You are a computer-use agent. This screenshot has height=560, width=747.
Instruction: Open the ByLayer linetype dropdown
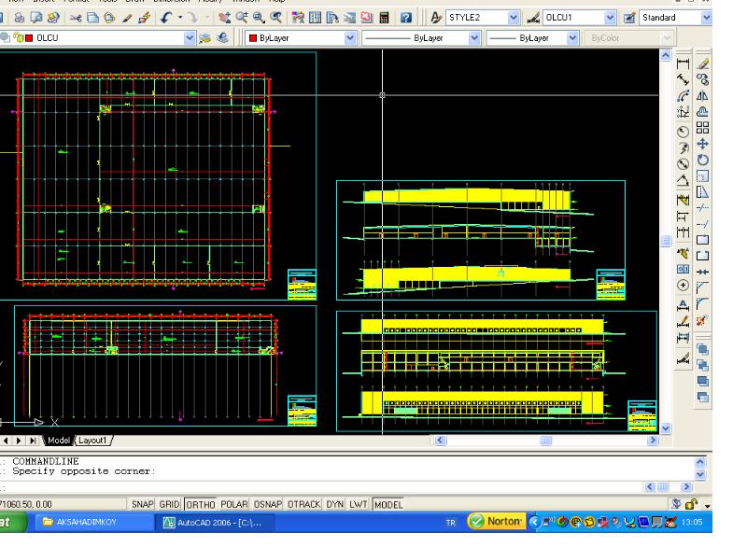tap(474, 38)
